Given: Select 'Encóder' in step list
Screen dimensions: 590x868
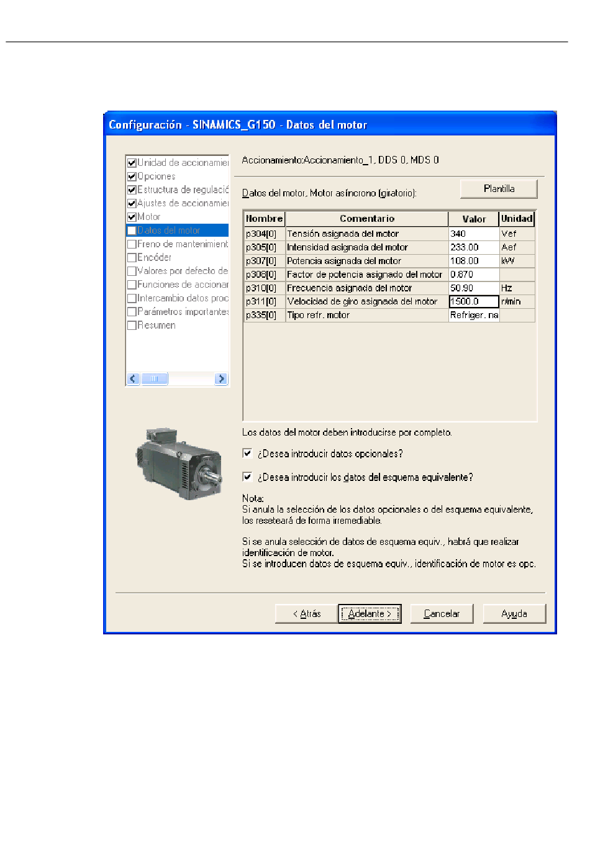Looking at the screenshot, I should pyautogui.click(x=155, y=257).
